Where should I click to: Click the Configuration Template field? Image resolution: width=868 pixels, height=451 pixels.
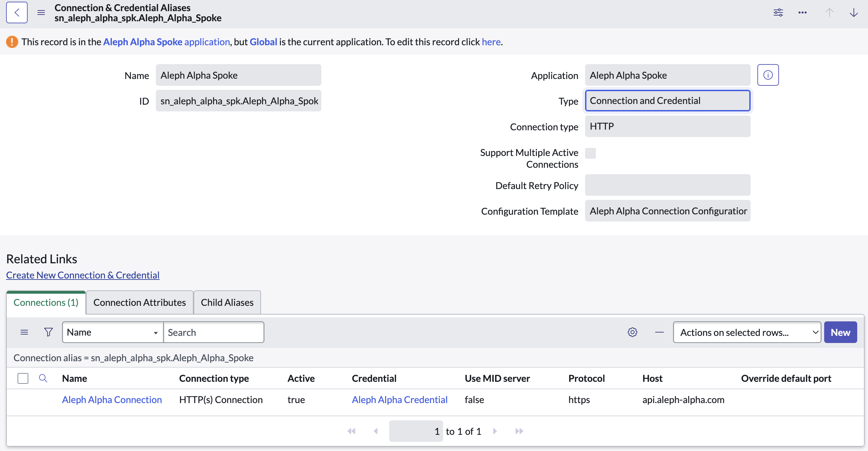668,211
